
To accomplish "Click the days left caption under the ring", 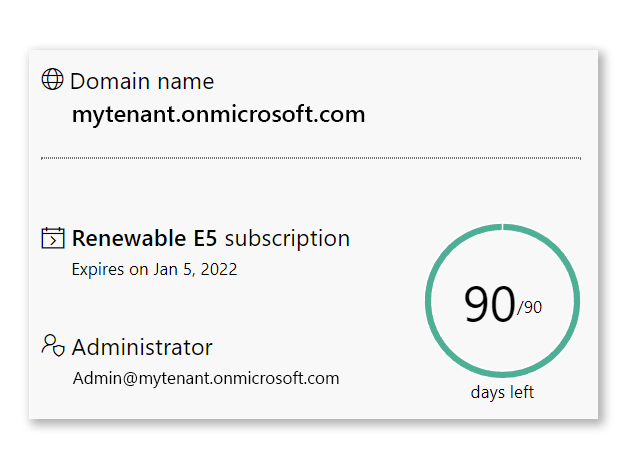I will [502, 392].
